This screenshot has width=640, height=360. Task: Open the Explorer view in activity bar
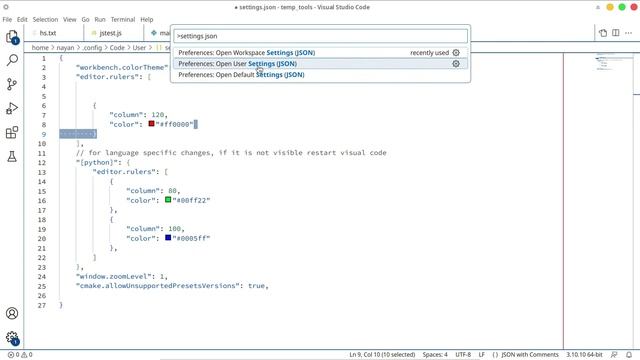coord(12,37)
